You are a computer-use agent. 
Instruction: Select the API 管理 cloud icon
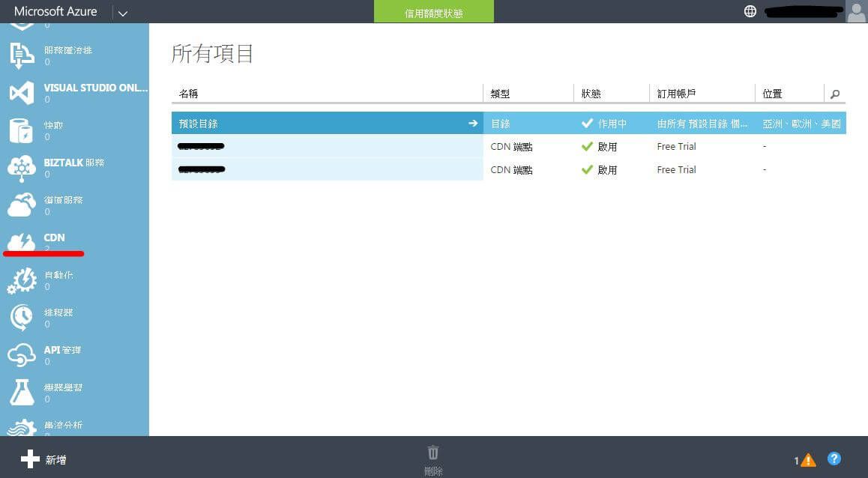point(22,355)
